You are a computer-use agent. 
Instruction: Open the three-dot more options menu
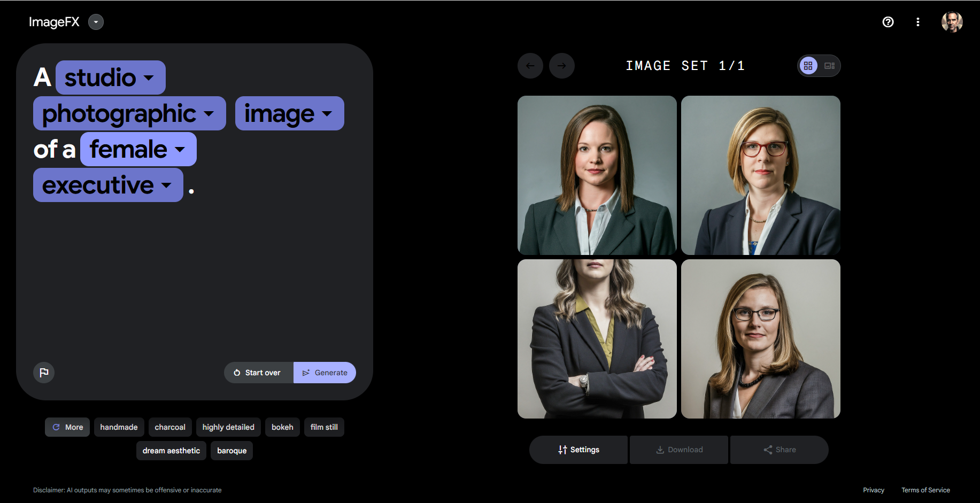(917, 22)
